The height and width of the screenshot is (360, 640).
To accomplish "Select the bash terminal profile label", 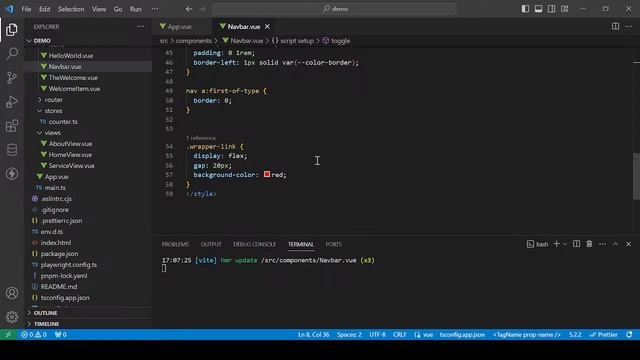I will [x=538, y=244].
